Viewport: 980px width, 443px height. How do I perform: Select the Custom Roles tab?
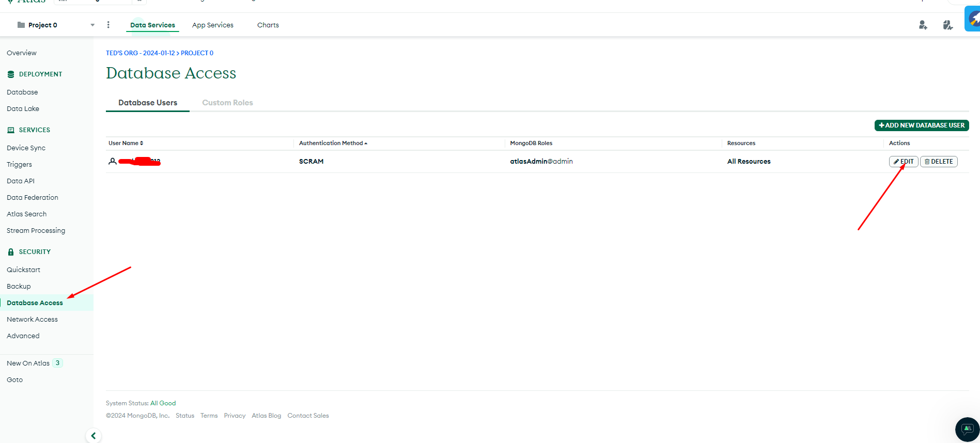(x=227, y=102)
